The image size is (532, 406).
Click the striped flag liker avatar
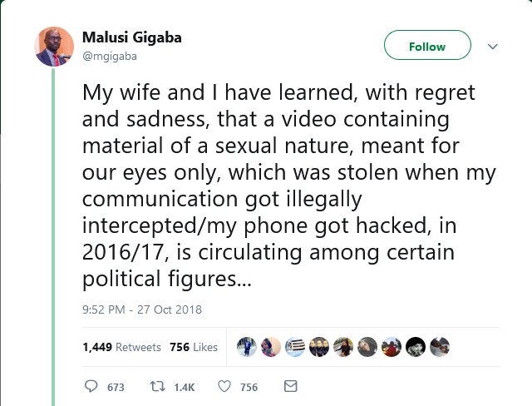coord(295,347)
